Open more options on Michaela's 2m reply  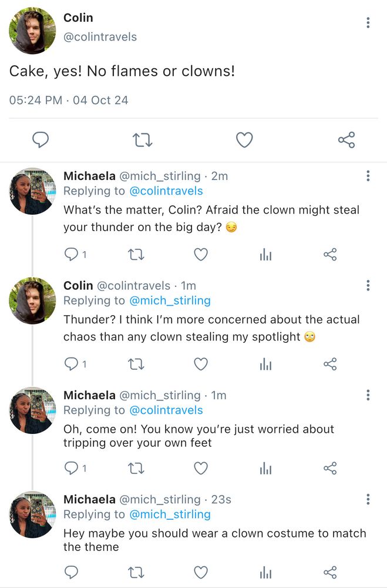(368, 176)
